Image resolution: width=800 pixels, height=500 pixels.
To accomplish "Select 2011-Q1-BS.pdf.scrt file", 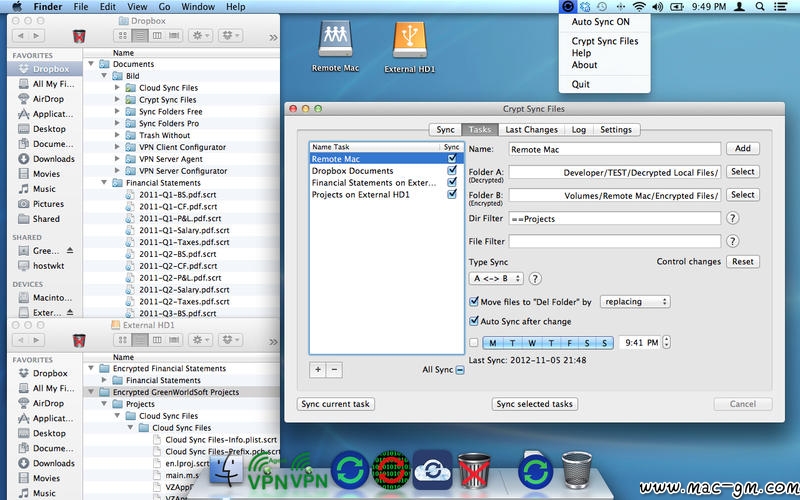I will (x=178, y=194).
